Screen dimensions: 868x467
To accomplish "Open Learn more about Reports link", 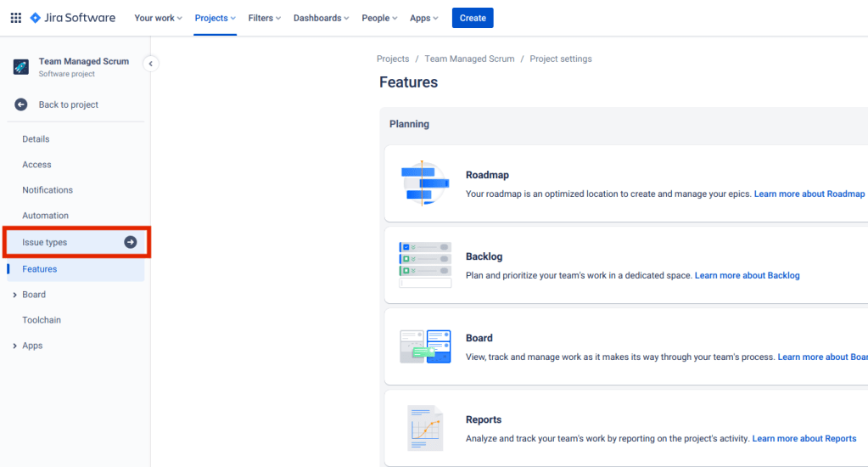I will pos(804,438).
